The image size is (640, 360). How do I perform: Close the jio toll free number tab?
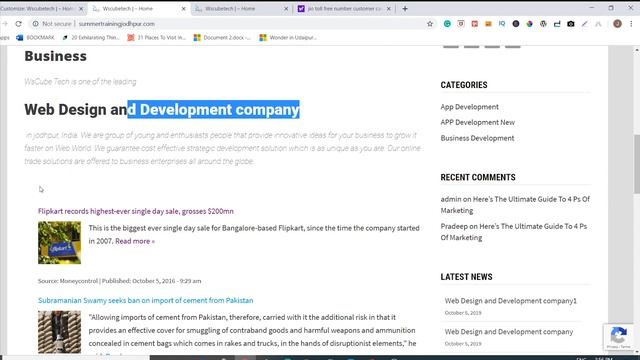coord(389,9)
